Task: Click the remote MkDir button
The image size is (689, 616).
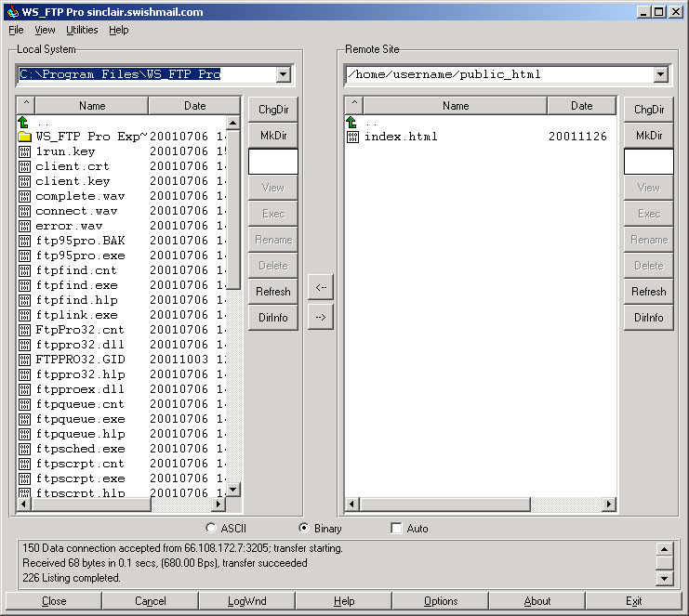Action: [648, 136]
